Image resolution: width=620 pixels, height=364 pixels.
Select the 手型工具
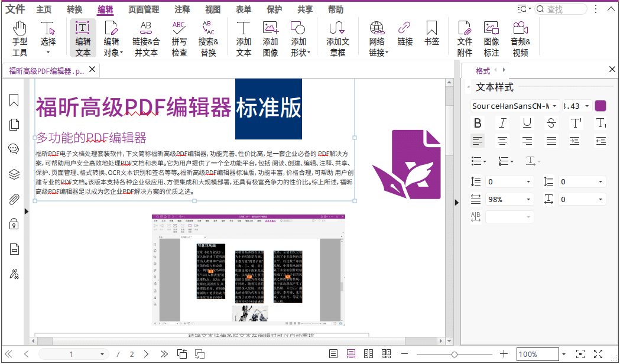pos(20,37)
